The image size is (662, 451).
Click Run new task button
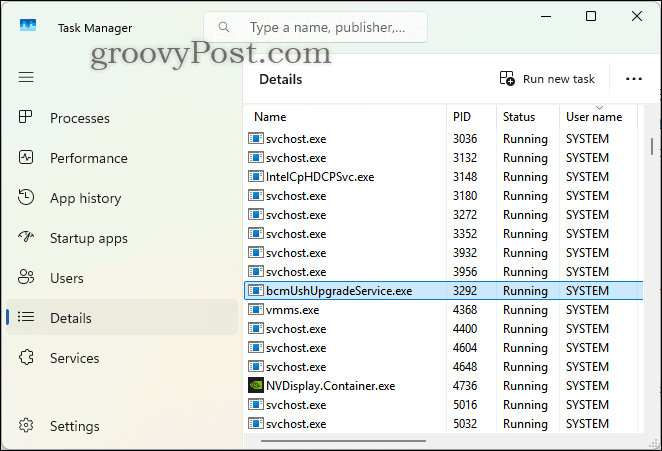click(547, 79)
